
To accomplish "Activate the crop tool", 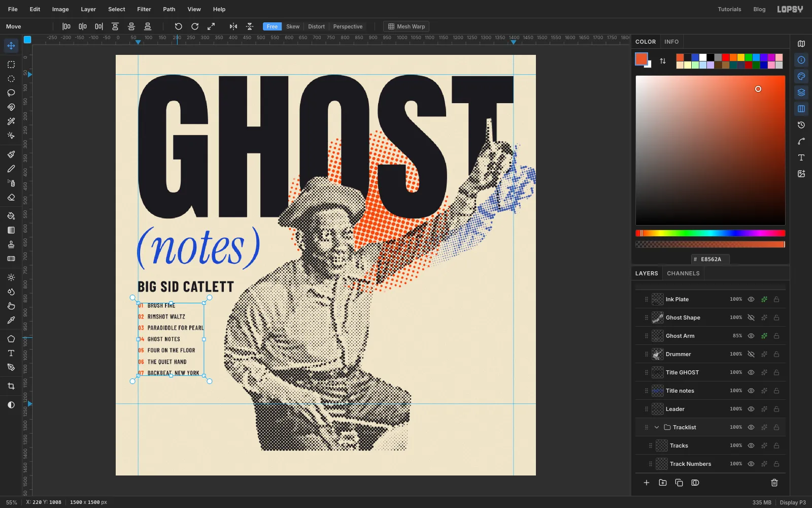I will click(x=11, y=387).
